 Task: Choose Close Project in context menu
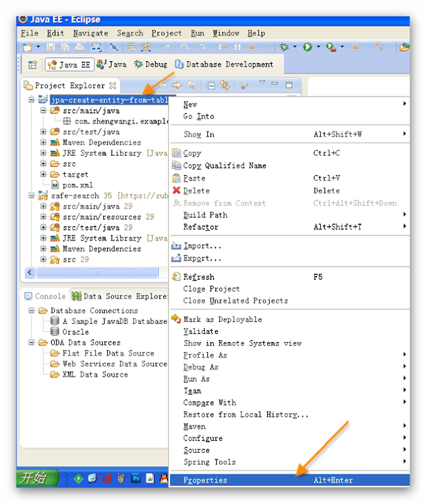(290, 289)
